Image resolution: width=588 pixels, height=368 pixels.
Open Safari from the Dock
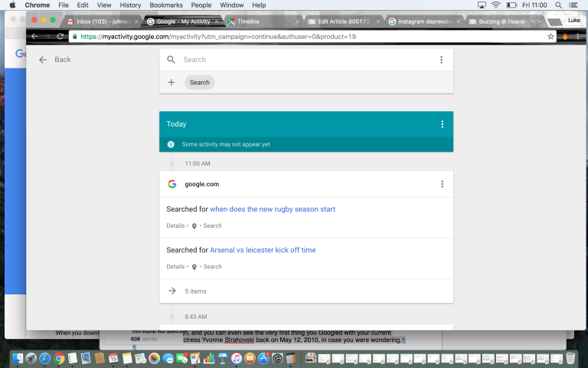click(45, 358)
